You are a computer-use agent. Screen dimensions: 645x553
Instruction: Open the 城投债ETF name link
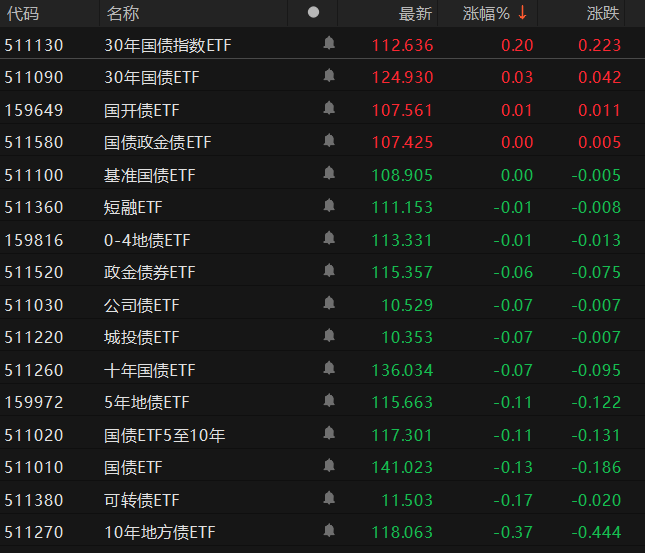142,337
